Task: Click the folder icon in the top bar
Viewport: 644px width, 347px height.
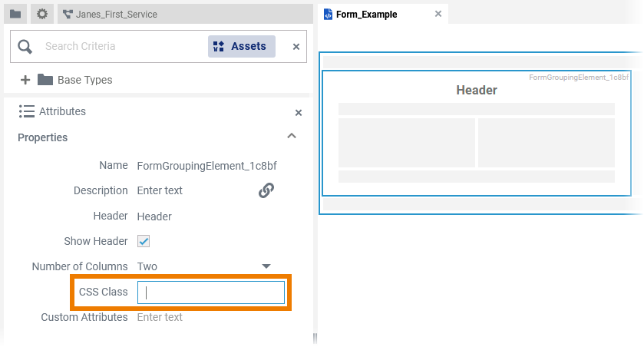Action: click(x=15, y=14)
